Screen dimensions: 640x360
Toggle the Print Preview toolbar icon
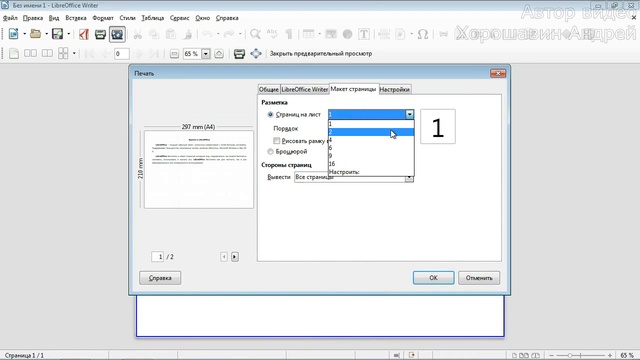coord(117,34)
